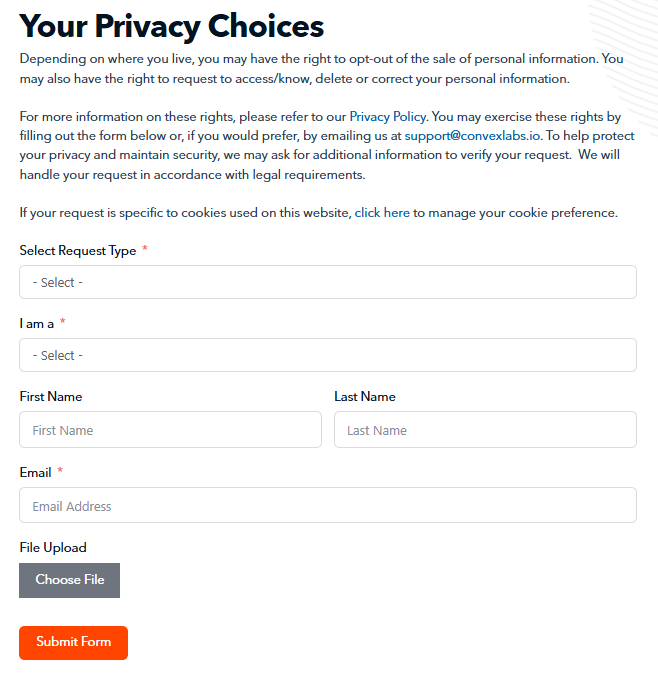Expand the 'I am a' dropdown
The height and width of the screenshot is (691, 658).
click(327, 355)
